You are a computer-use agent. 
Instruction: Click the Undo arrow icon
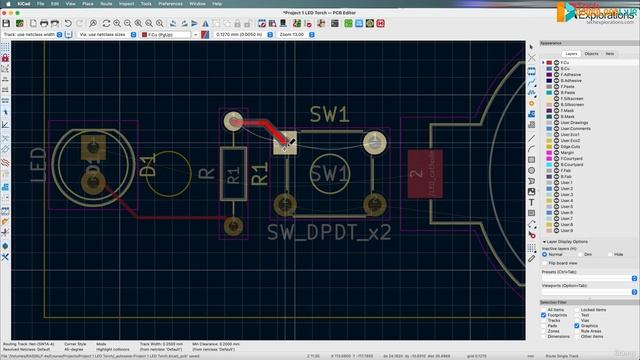pyautogui.click(x=68, y=24)
